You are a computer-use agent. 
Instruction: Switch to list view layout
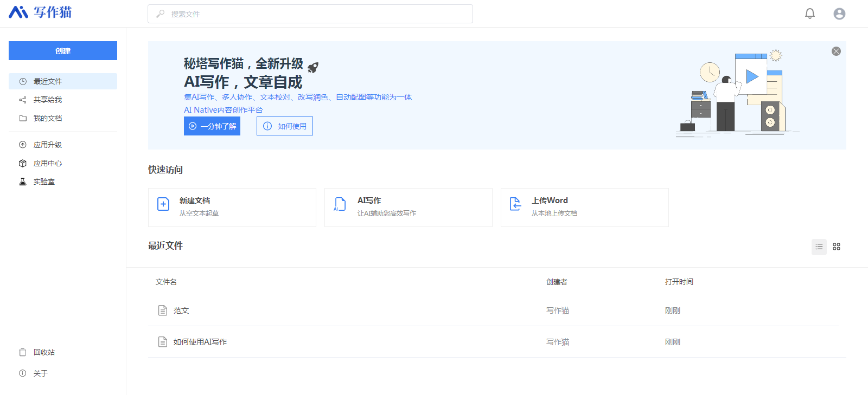819,247
